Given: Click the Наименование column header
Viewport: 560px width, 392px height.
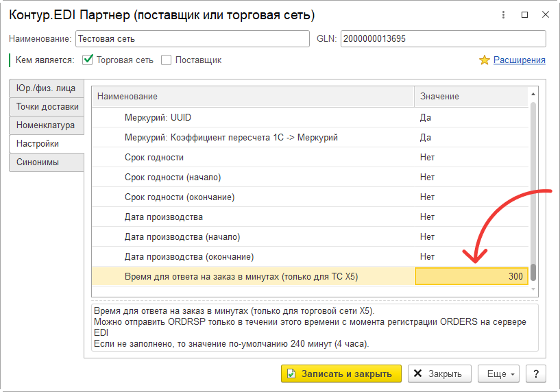Looking at the screenshot, I should pyautogui.click(x=253, y=97).
